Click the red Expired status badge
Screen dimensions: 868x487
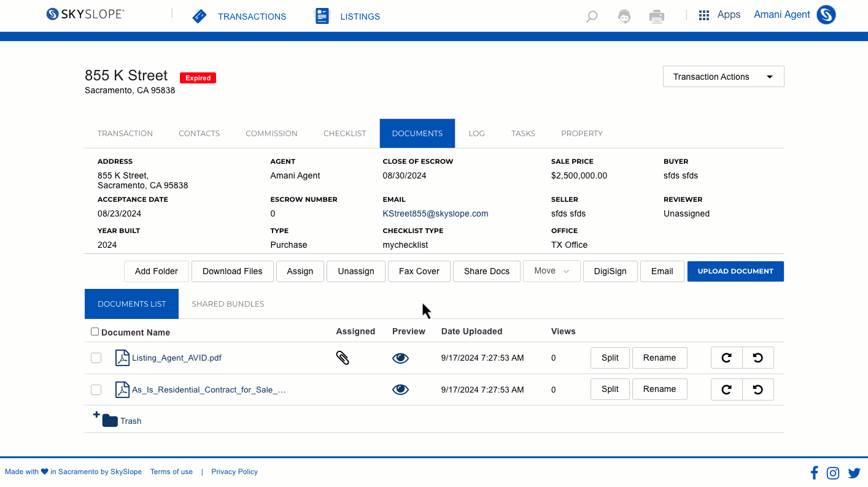tap(198, 78)
